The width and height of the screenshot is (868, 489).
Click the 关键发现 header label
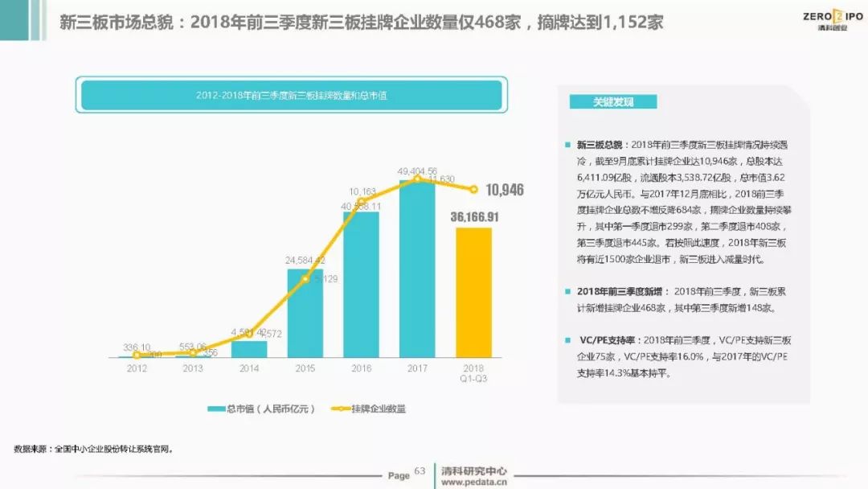[612, 102]
